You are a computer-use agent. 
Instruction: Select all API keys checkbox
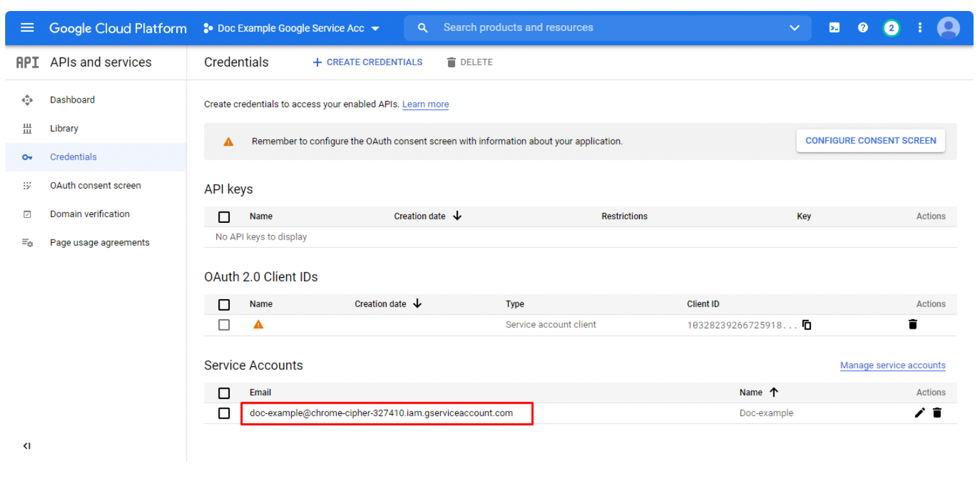(224, 217)
